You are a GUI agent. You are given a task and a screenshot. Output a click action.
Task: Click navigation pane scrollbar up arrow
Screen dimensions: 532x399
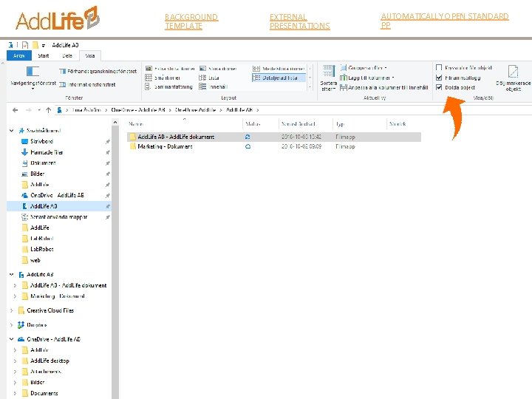point(115,123)
